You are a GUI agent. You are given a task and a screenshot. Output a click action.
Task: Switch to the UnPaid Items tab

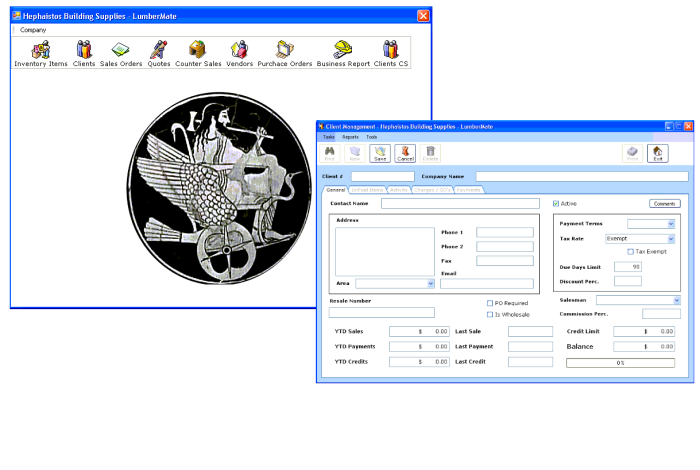coord(367,190)
